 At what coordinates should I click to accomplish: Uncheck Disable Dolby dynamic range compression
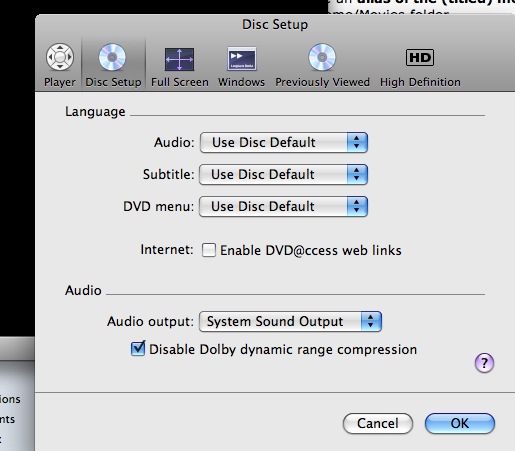tap(138, 349)
